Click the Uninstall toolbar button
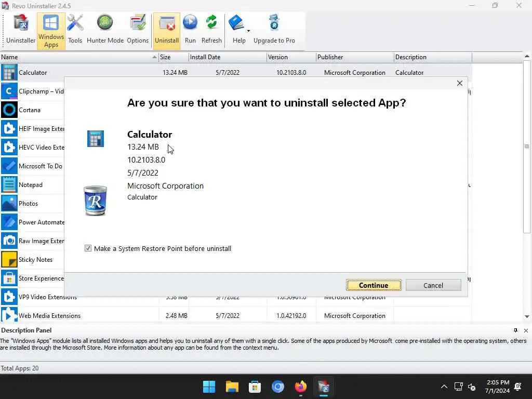532x399 pixels. [167, 31]
